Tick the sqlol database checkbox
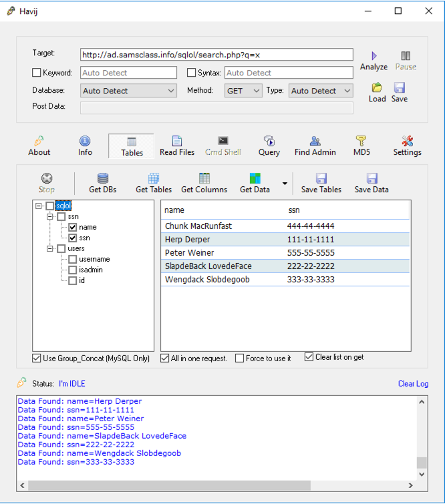The height and width of the screenshot is (504, 445). coord(50,206)
